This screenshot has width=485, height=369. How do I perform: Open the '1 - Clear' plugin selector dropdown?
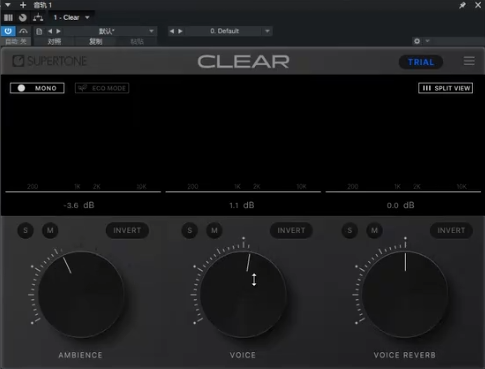click(x=71, y=17)
